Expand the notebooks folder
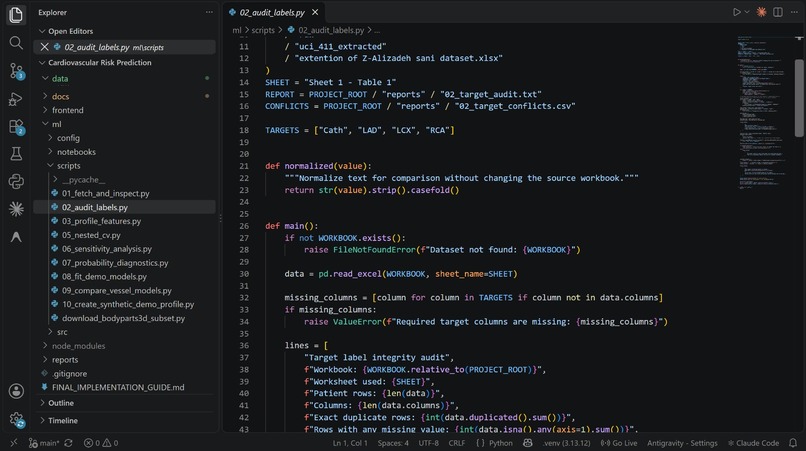Viewport: 806px width, 451px height. point(50,152)
